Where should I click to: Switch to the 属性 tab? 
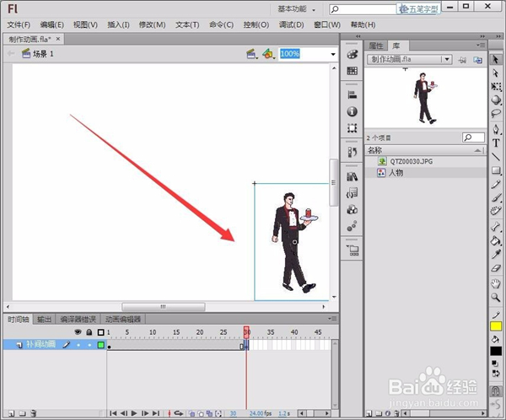[375, 46]
